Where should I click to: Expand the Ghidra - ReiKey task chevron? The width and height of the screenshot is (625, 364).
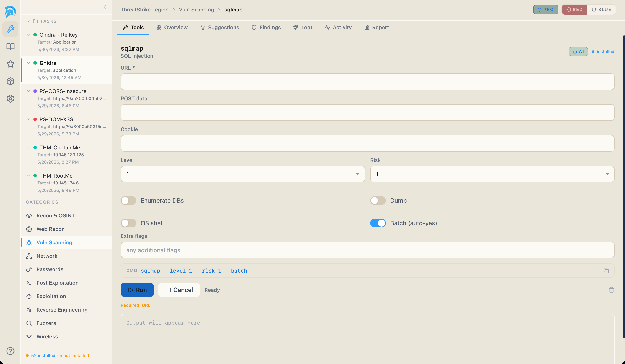tap(28, 35)
